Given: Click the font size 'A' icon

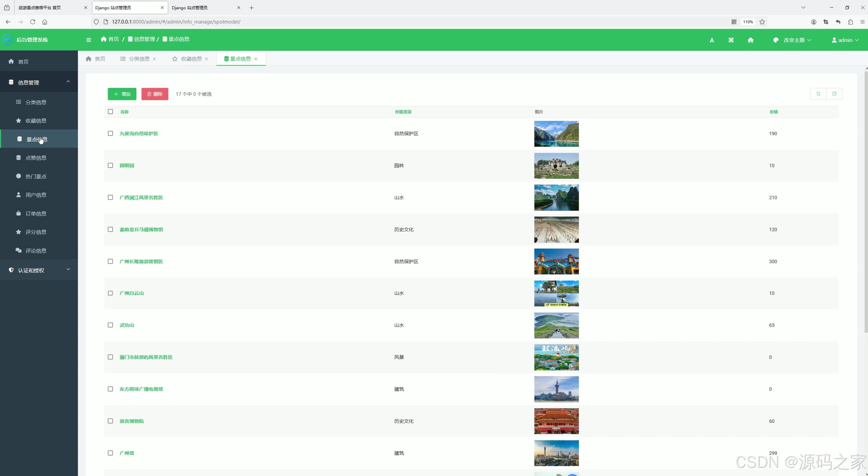Looking at the screenshot, I should 712,40.
